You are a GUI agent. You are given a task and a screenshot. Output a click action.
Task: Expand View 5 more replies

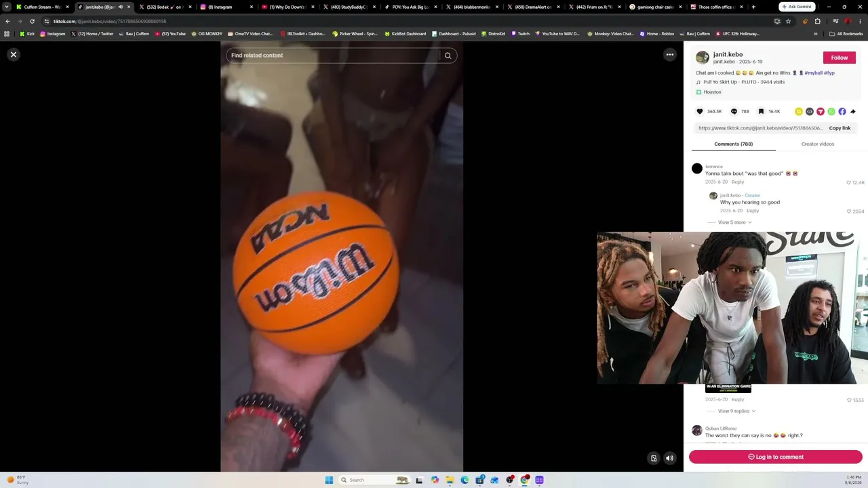734,222
